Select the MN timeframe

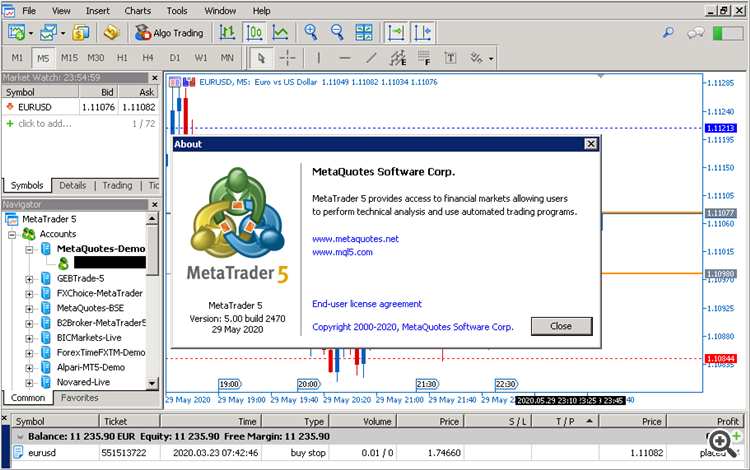[x=227, y=58]
